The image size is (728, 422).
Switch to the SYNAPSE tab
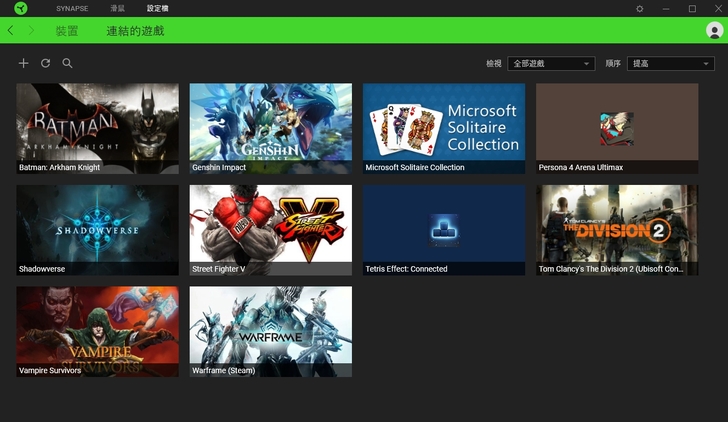[72, 8]
